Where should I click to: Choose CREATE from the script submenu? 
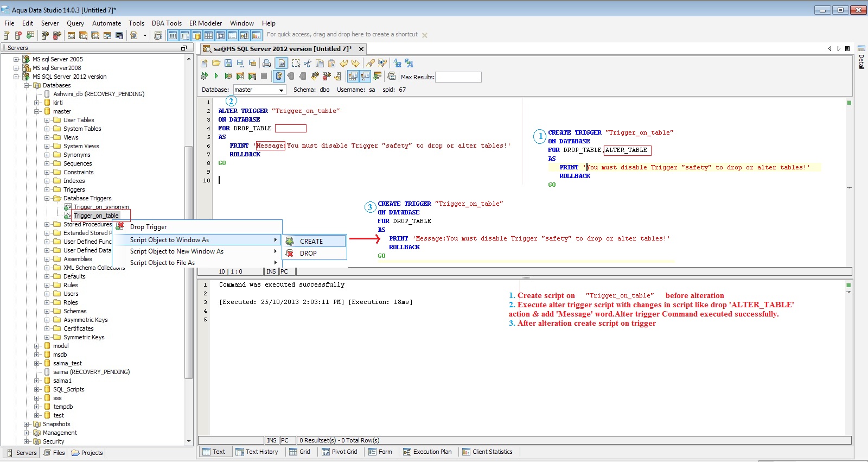(311, 241)
